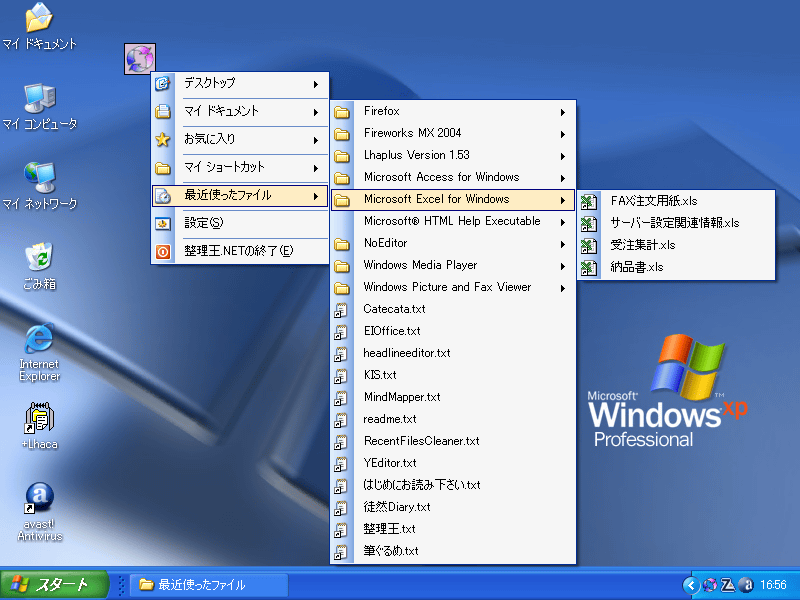The height and width of the screenshot is (600, 800).
Task: Open KIS.txt recent file
Action: point(453,375)
